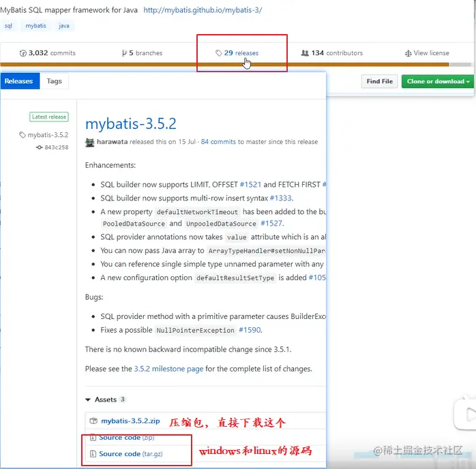
Task: Download Source code (zip)
Action: pyautogui.click(x=127, y=438)
